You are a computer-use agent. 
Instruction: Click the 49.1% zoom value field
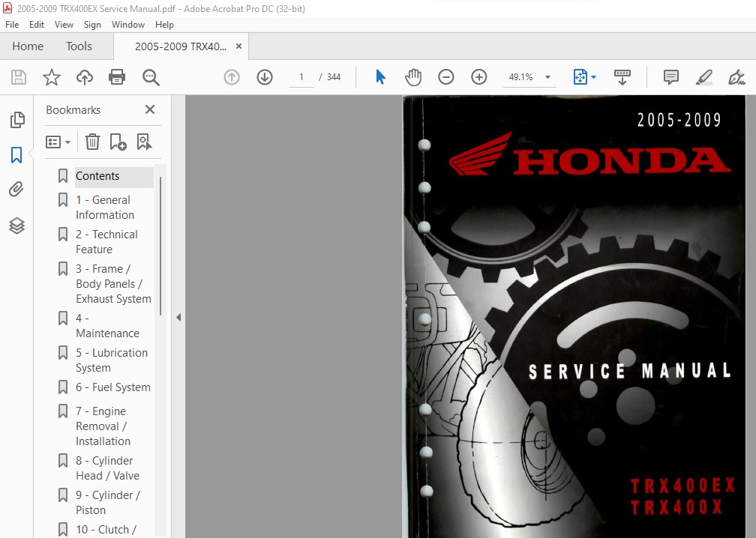520,77
